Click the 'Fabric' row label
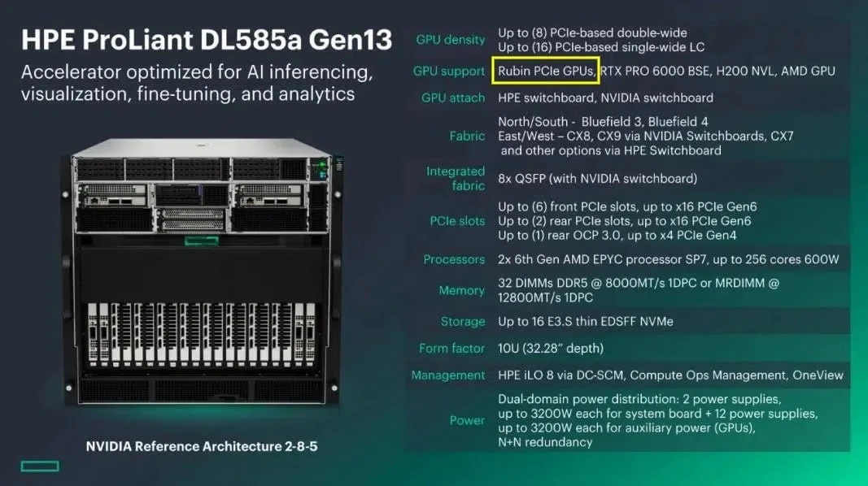The width and height of the screenshot is (868, 486). [x=467, y=136]
